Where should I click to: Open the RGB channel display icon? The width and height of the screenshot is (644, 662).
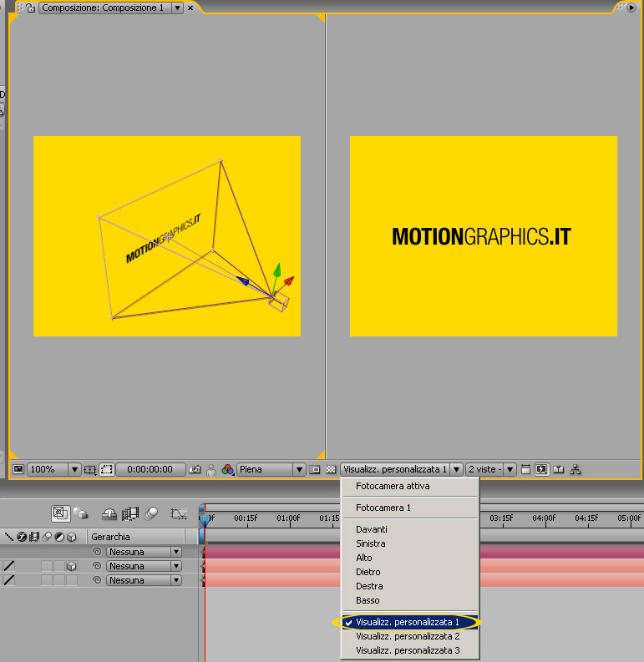227,469
